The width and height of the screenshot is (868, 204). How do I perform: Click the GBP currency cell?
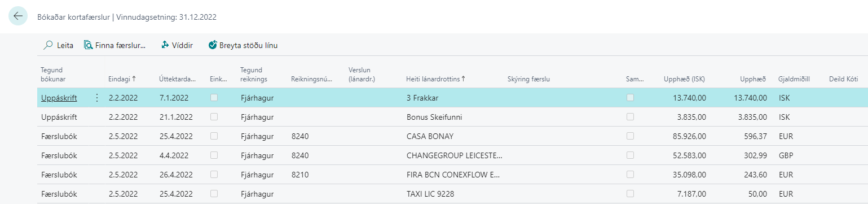click(786, 155)
